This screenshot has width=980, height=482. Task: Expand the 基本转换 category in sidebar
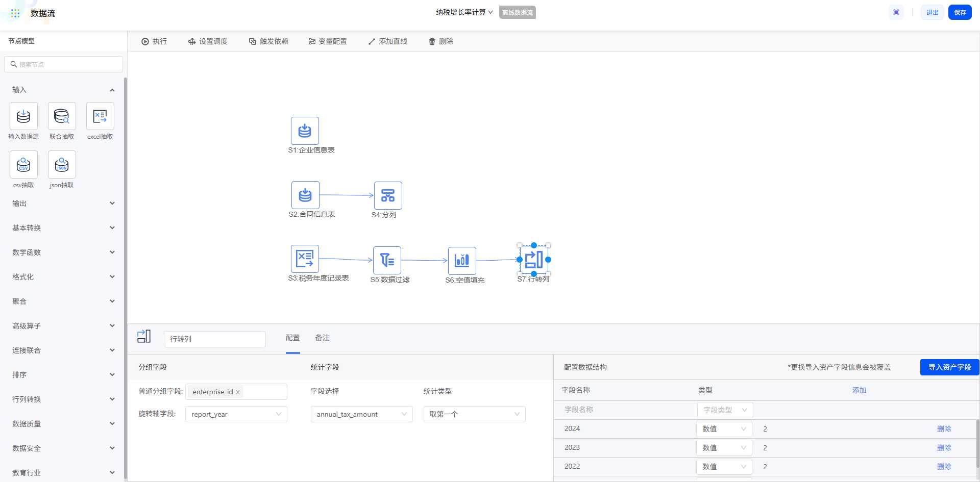click(63, 228)
